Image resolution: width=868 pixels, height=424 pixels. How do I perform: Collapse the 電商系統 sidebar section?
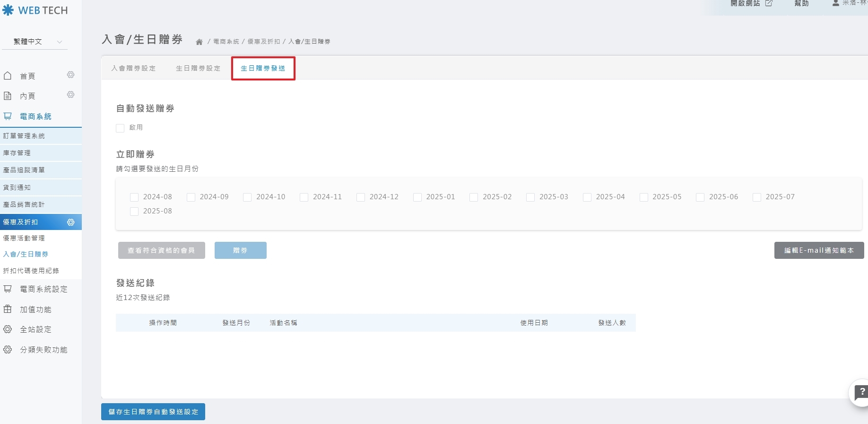tap(35, 116)
